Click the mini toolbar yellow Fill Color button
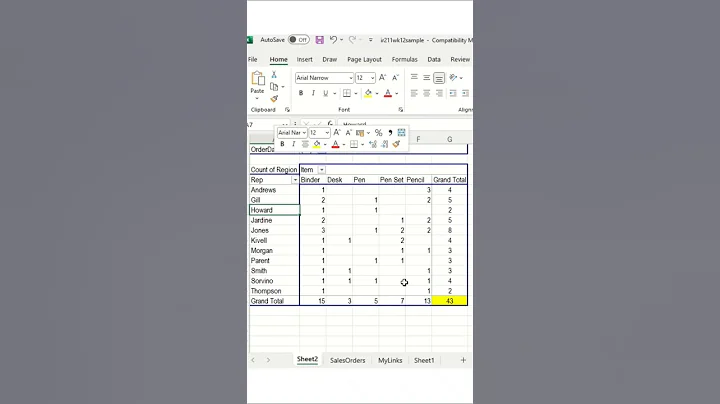 point(317,144)
